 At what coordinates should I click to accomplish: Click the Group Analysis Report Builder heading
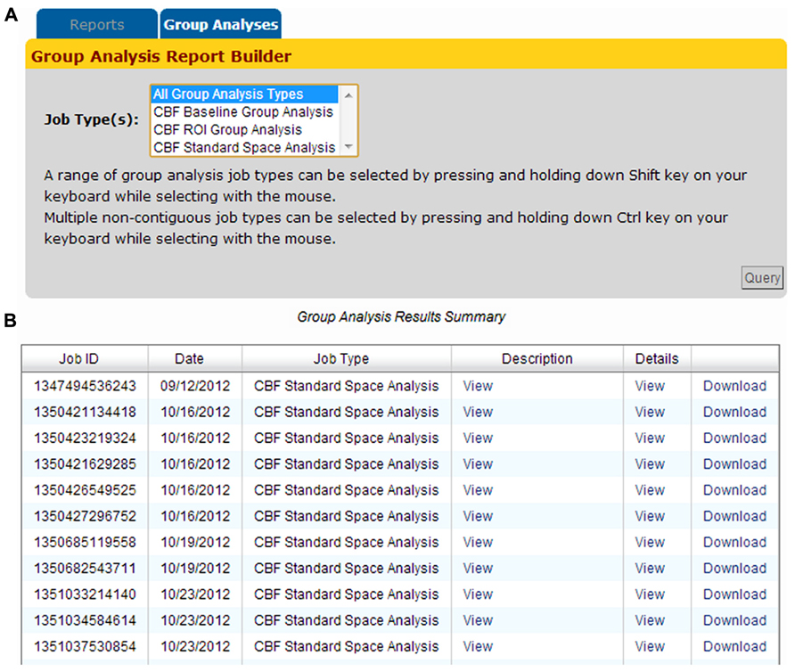[161, 56]
